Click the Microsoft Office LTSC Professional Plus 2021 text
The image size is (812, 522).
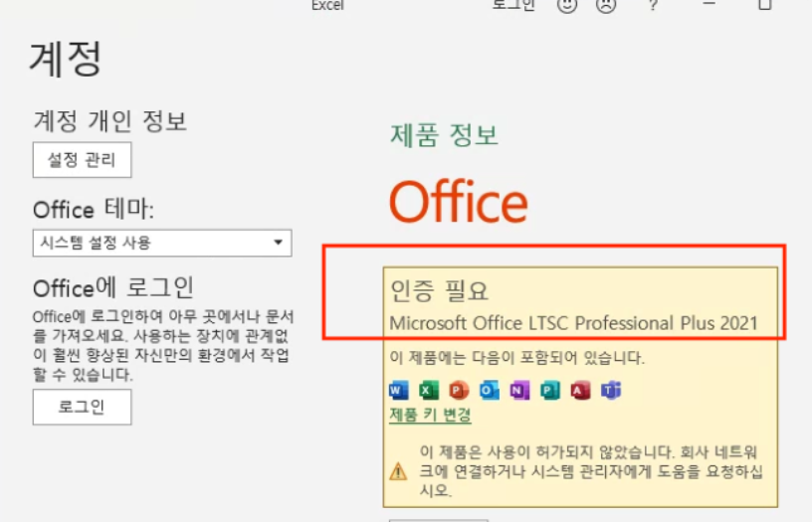pos(573,323)
